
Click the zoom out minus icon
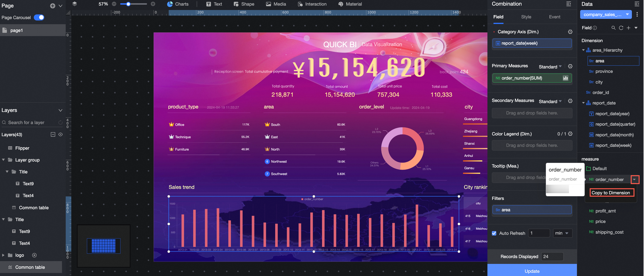coord(114,4)
